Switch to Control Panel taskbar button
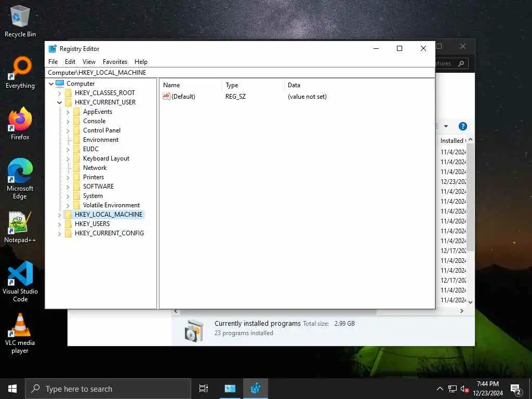Image resolution: width=532 pixels, height=399 pixels. (x=230, y=389)
